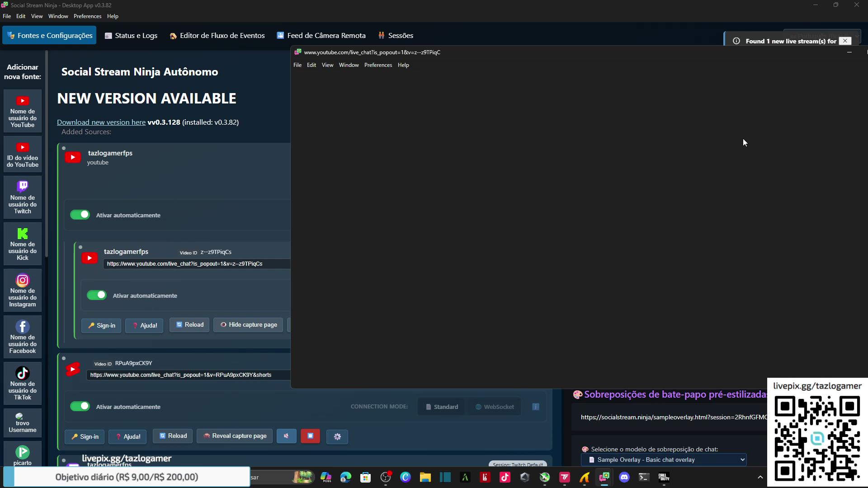Add a Picarto source
868x488 pixels.
[x=23, y=454]
